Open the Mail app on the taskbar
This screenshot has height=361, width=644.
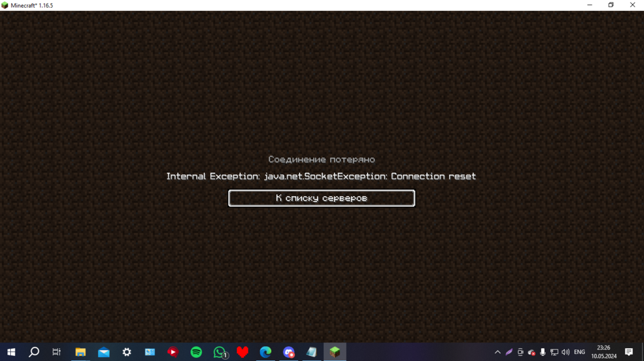point(104,352)
